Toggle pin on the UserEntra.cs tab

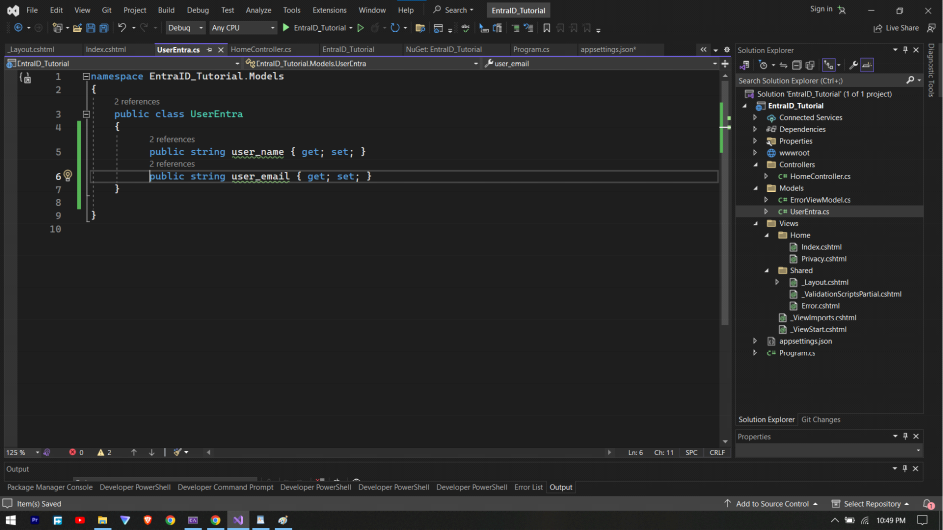click(x=209, y=49)
